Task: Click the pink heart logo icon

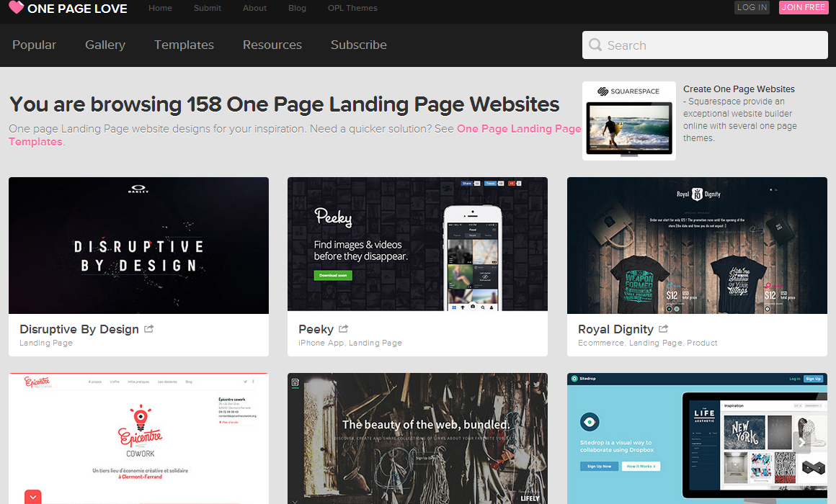Action: point(16,8)
